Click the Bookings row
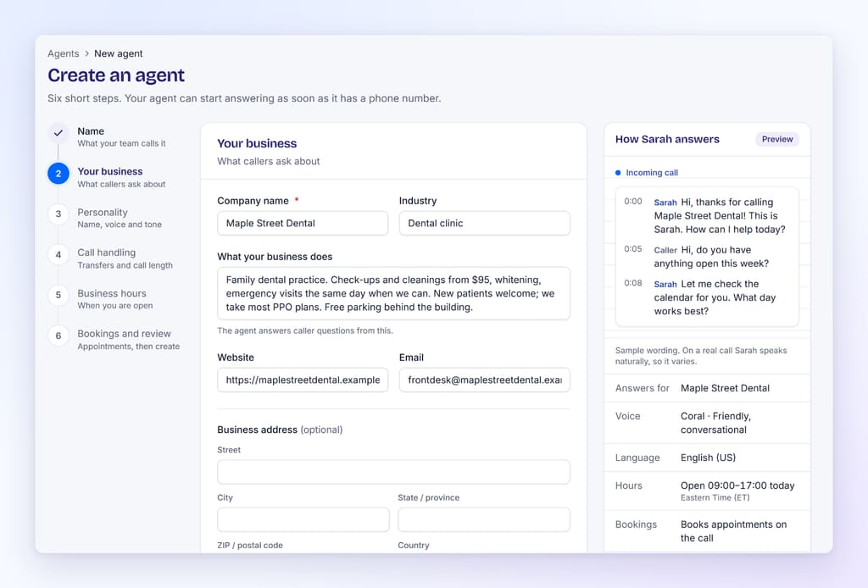The image size is (868, 588). click(707, 531)
